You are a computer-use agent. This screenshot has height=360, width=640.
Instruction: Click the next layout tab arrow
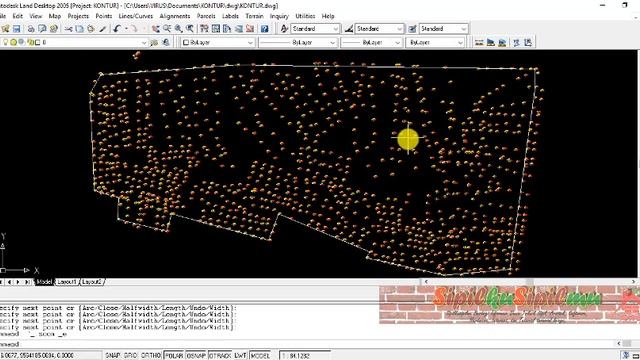(18, 282)
